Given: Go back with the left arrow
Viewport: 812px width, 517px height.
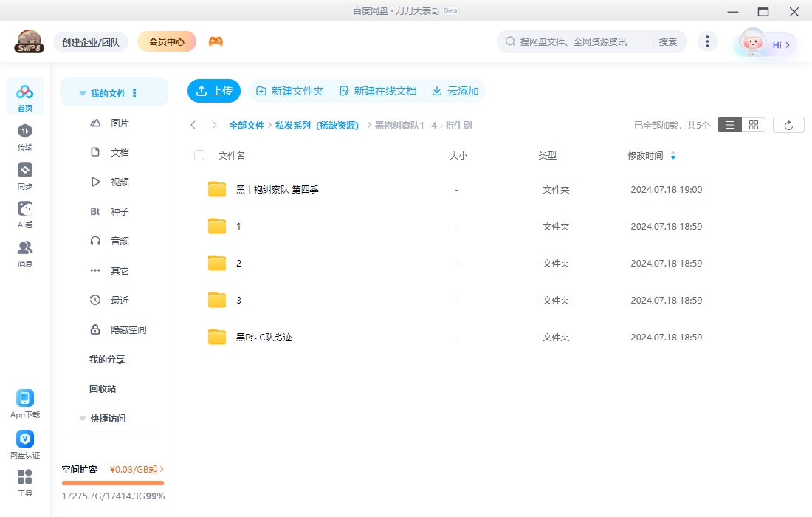Looking at the screenshot, I should click(x=193, y=125).
